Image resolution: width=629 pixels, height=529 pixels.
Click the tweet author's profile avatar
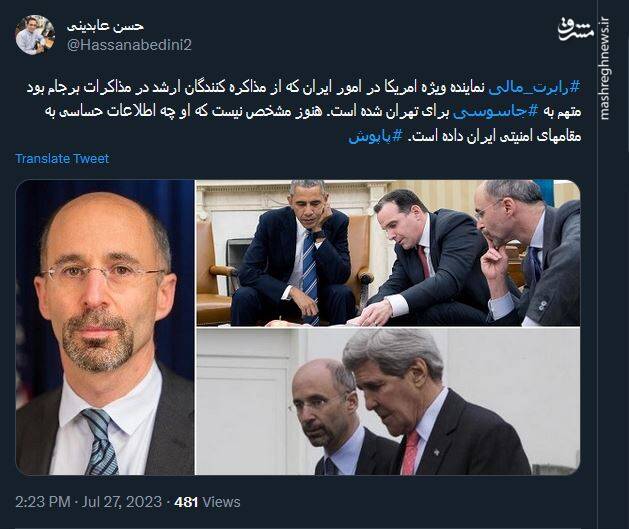[35, 35]
